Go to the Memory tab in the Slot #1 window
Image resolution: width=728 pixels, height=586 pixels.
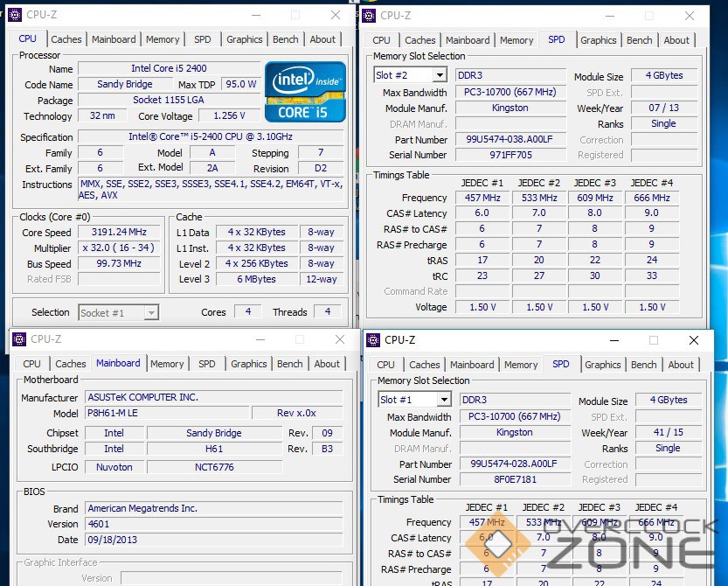(521, 365)
